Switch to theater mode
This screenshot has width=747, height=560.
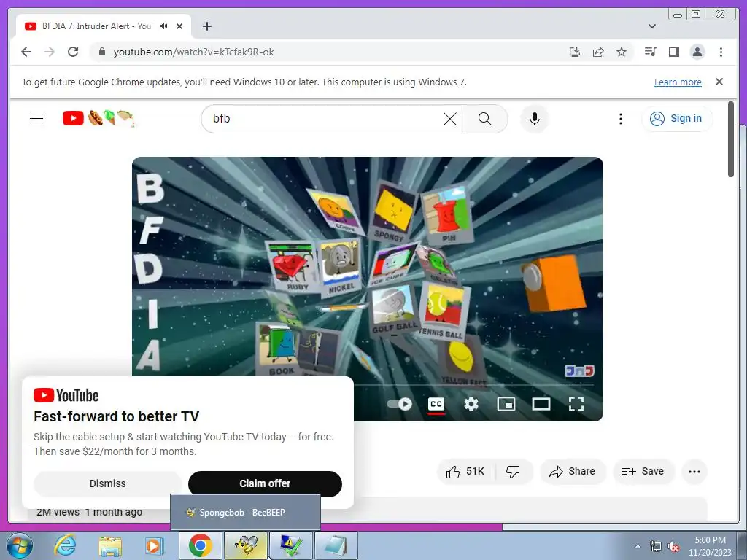[x=541, y=404]
